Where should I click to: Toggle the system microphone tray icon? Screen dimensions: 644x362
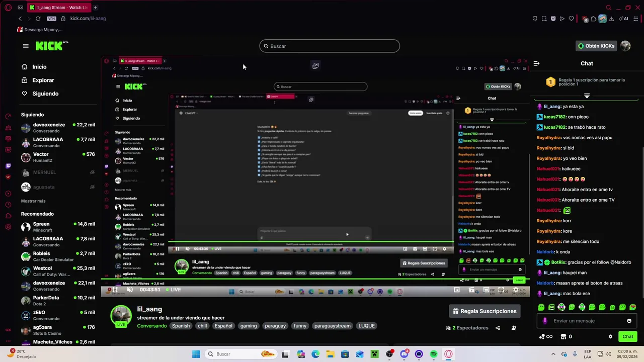[575, 354]
